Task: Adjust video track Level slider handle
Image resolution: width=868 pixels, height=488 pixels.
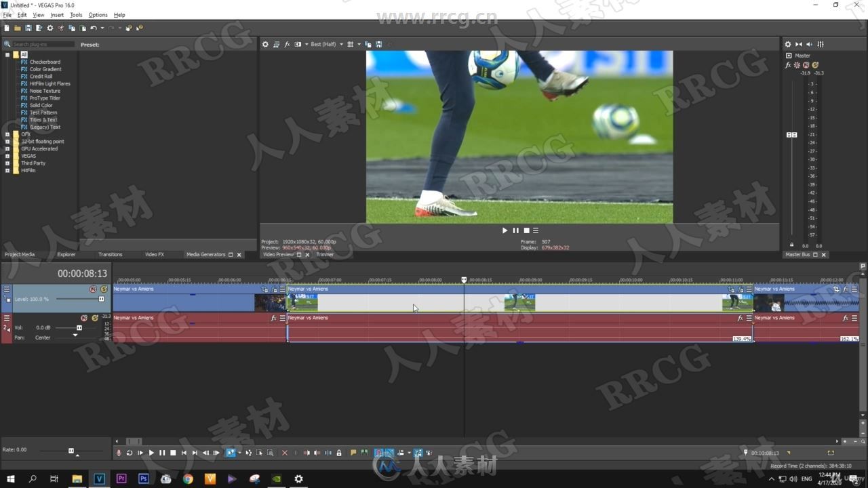Action: pos(102,299)
